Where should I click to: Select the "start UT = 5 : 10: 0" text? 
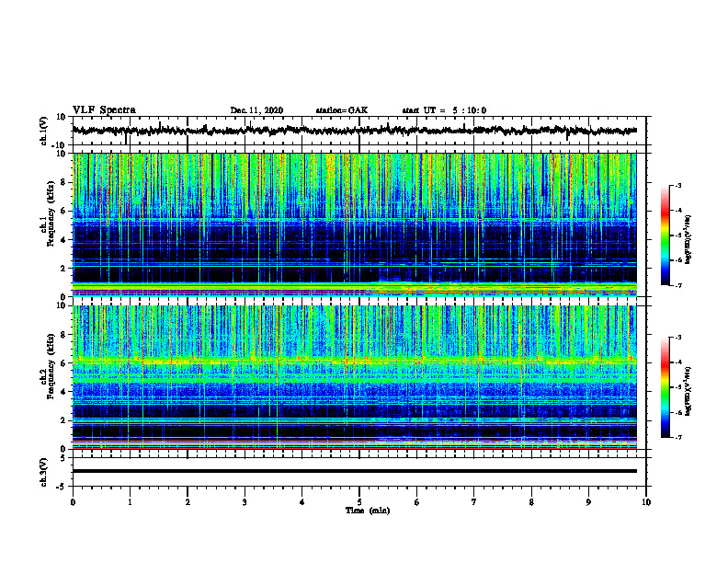pyautogui.click(x=444, y=110)
